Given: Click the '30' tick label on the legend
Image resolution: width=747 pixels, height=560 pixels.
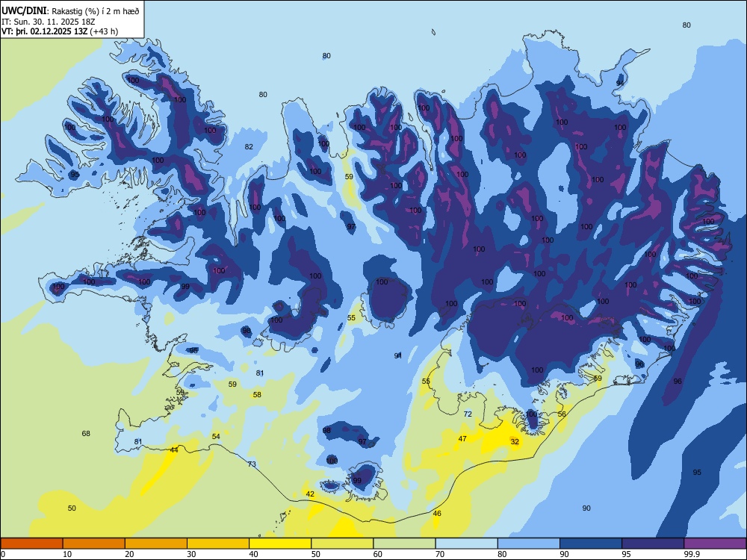Looking at the screenshot, I should point(192,554).
